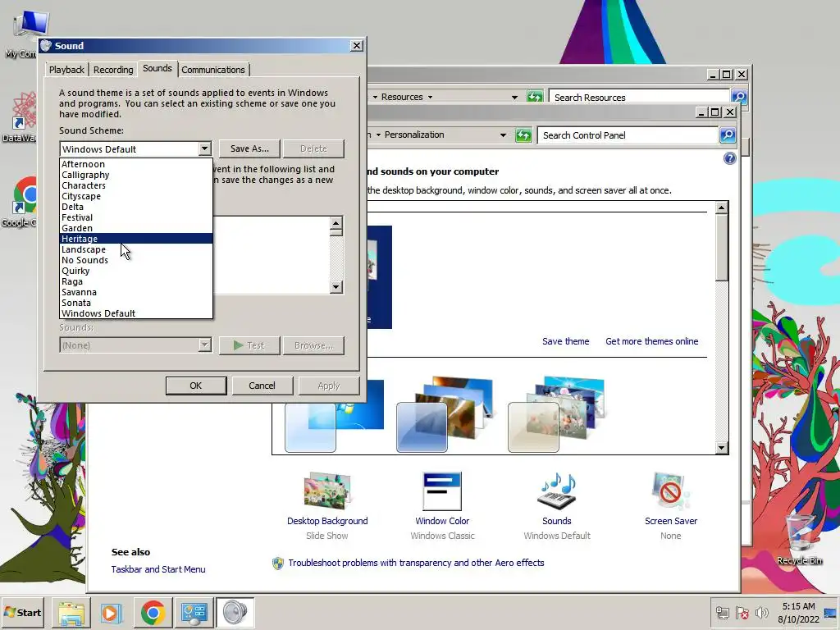Click Save theme link
Screen dimensions: 840x630
coord(566,341)
